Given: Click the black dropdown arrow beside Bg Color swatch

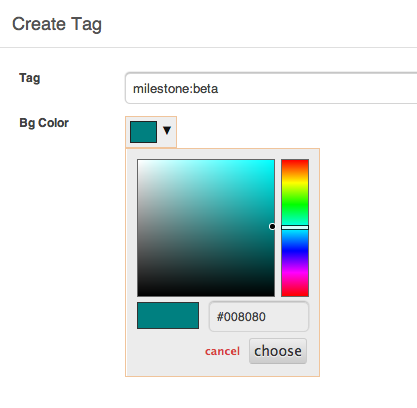Looking at the screenshot, I should (x=167, y=130).
